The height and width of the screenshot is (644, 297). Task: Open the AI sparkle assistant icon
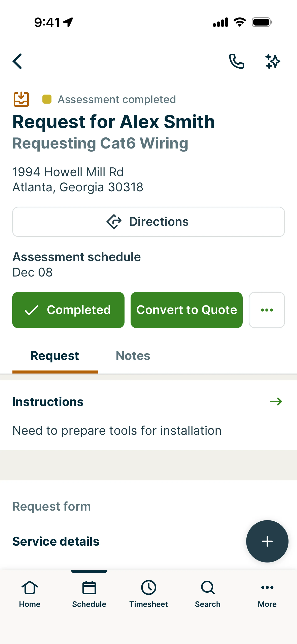273,61
